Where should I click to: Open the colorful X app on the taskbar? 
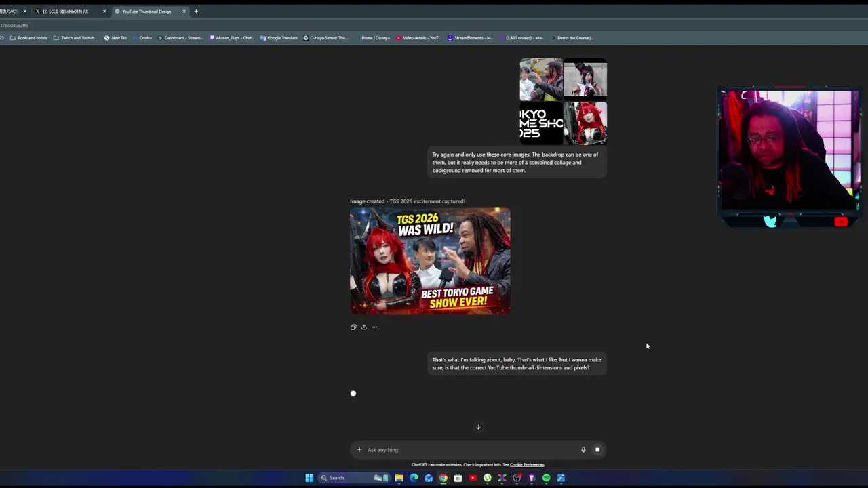click(502, 478)
